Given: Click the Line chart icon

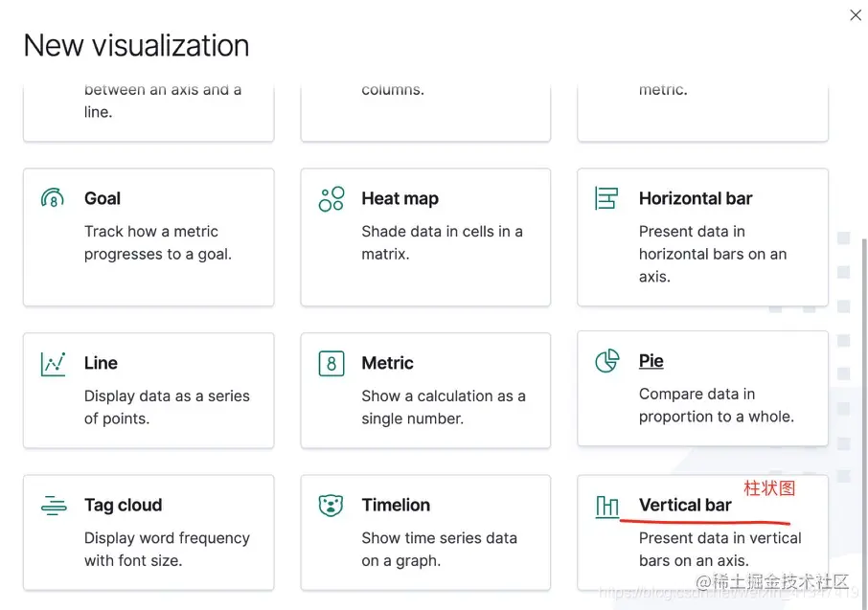Looking at the screenshot, I should tap(53, 364).
